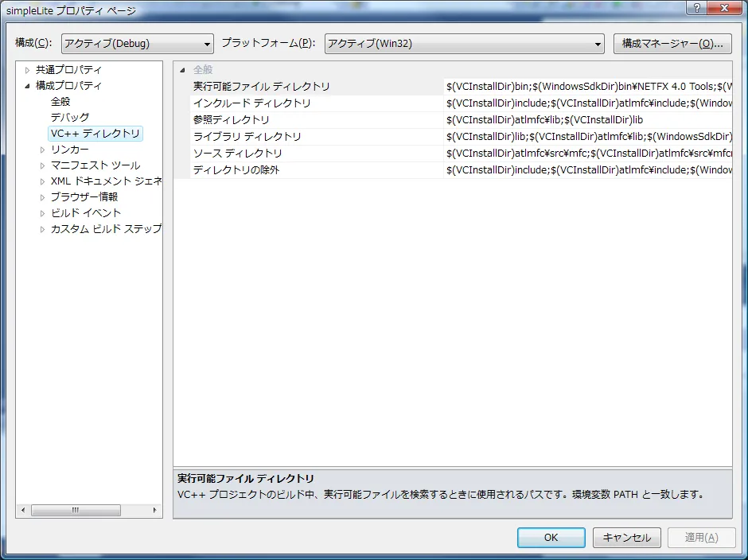Click the tree horizontal scrollbar right arrow

tap(154, 510)
